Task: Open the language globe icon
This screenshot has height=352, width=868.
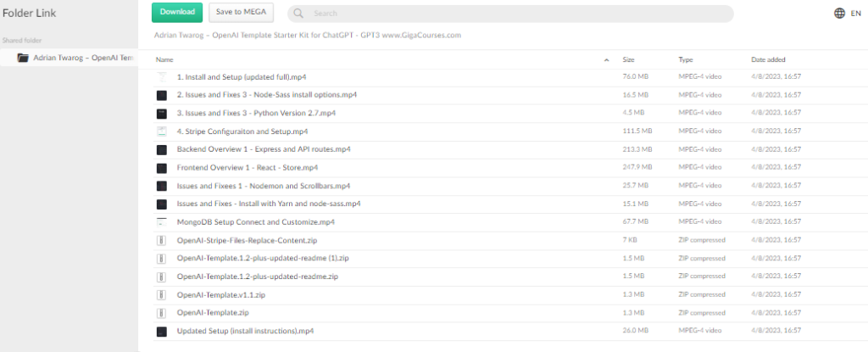Action: 839,14
